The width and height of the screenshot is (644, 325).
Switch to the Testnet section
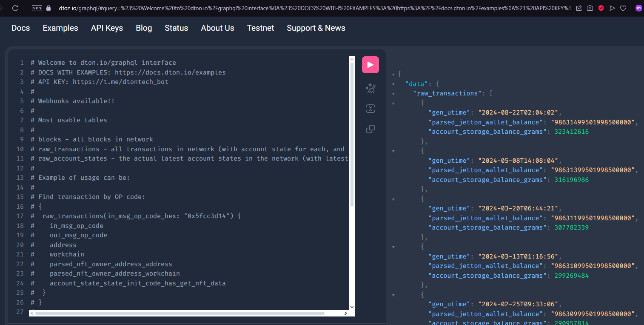click(x=260, y=28)
